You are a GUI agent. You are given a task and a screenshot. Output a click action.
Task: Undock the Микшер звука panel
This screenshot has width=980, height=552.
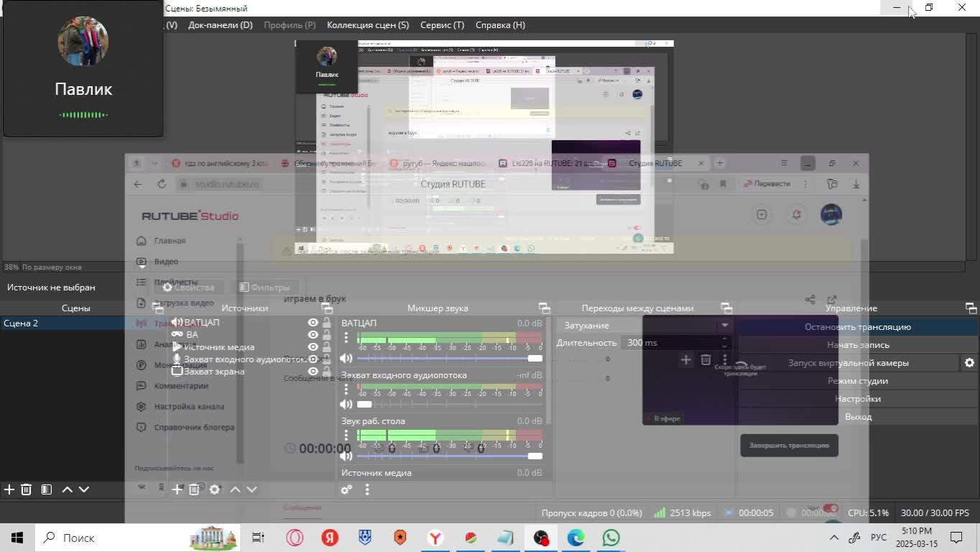pyautogui.click(x=544, y=308)
